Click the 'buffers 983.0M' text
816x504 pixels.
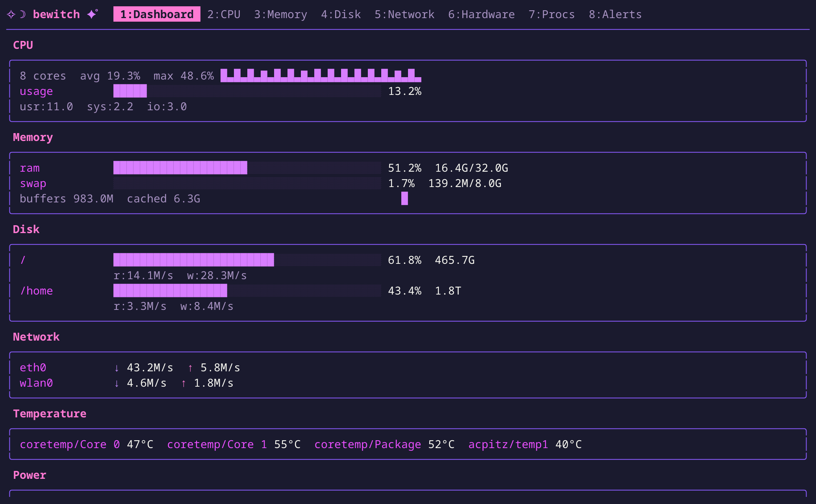(66, 198)
